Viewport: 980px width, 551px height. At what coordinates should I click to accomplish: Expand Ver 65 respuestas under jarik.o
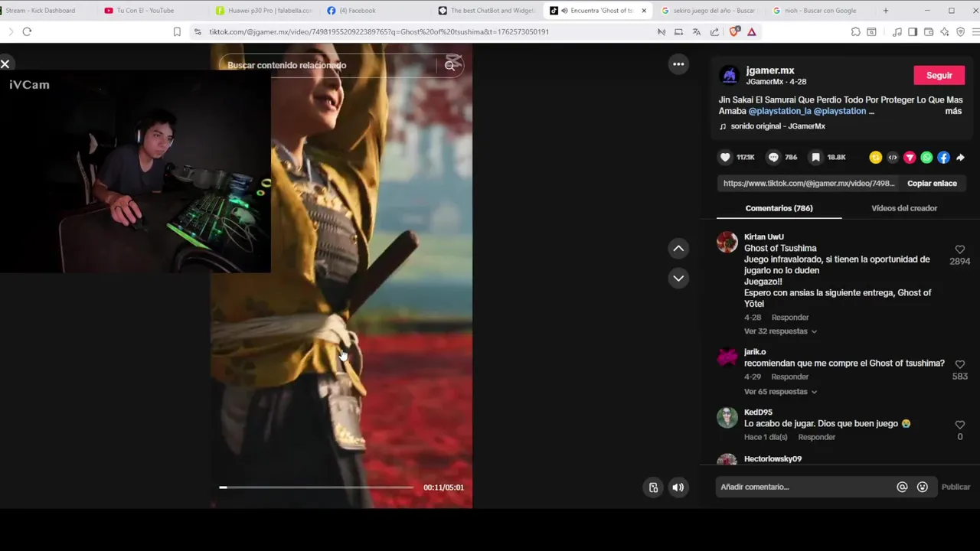[x=780, y=392]
